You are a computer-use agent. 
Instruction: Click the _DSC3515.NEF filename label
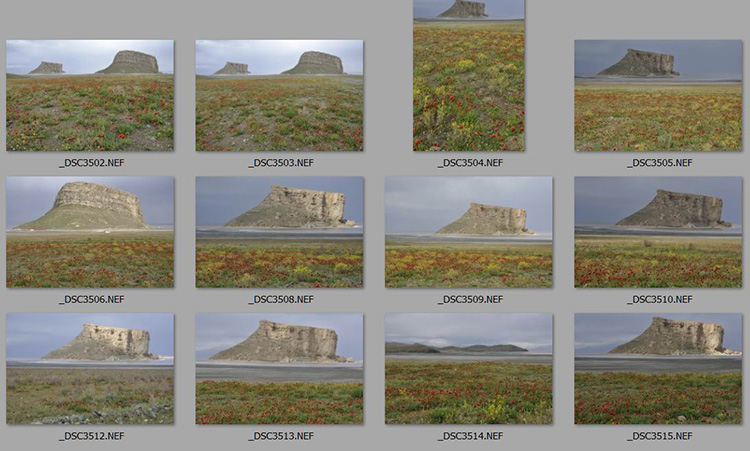tap(660, 436)
